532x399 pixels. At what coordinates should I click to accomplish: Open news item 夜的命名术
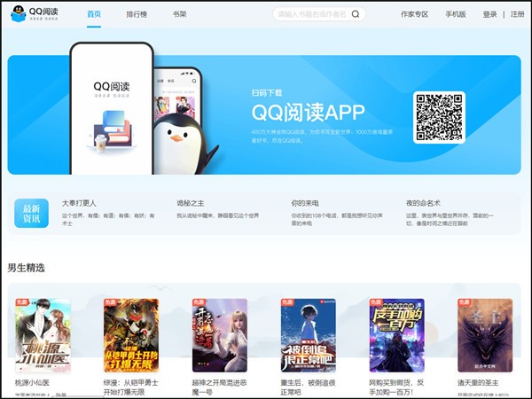423,203
